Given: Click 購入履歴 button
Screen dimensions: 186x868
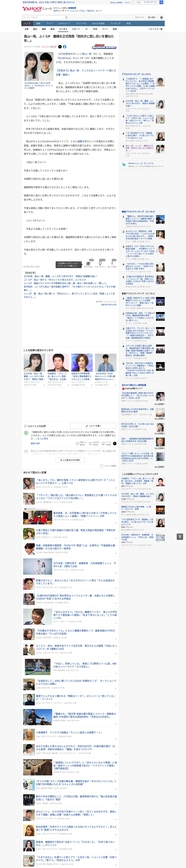Looking at the screenshot, I should 152,17.
